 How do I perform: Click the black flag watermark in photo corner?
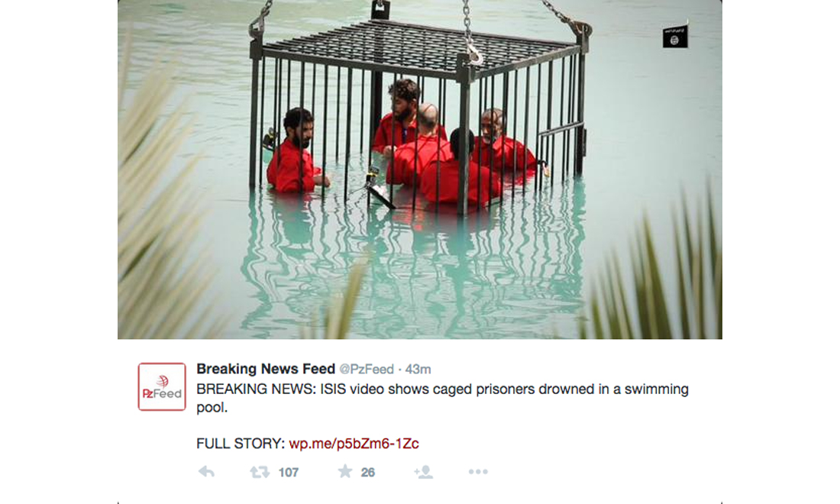[x=675, y=37]
